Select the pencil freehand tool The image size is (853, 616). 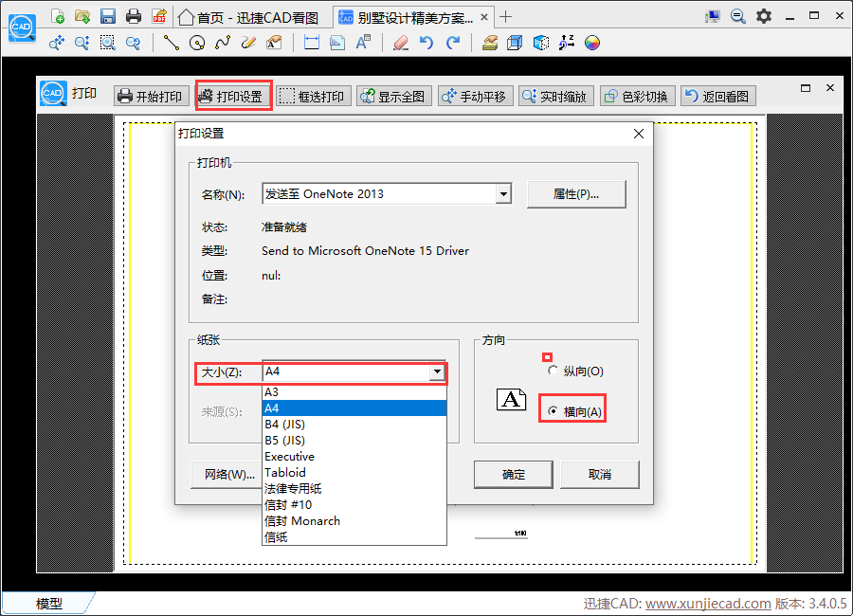248,43
